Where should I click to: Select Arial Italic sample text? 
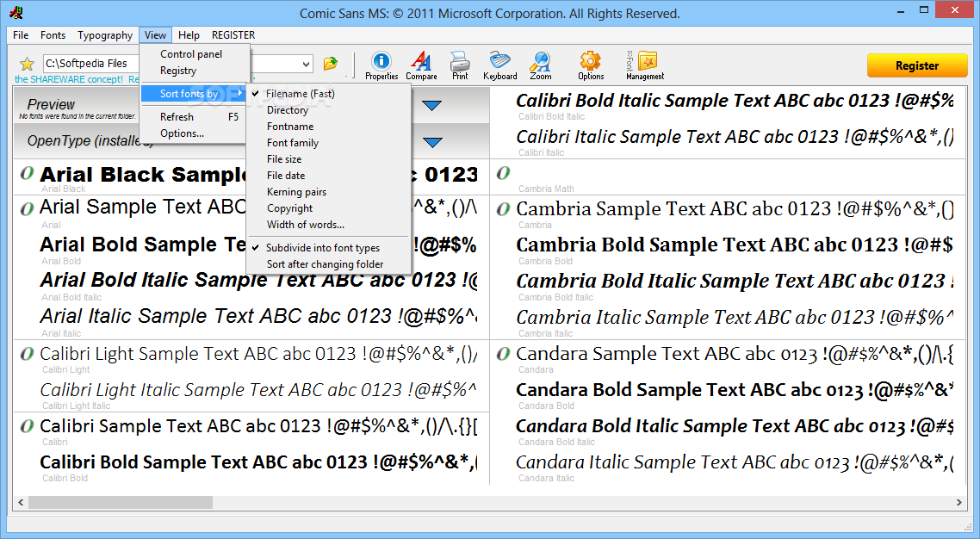tap(258, 317)
